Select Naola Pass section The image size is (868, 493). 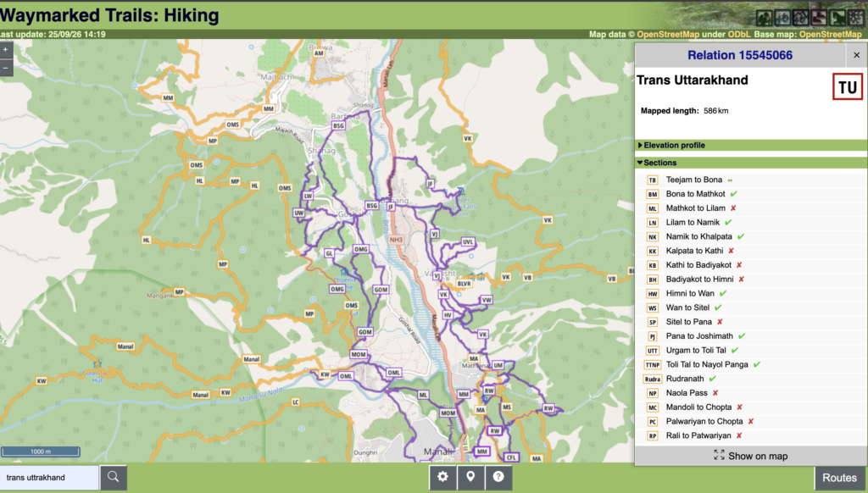tap(751, 393)
